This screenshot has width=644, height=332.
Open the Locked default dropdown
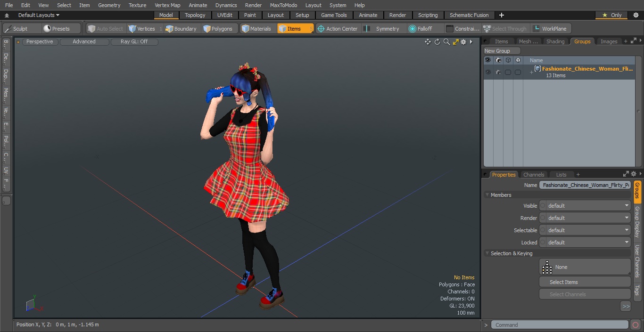point(585,243)
